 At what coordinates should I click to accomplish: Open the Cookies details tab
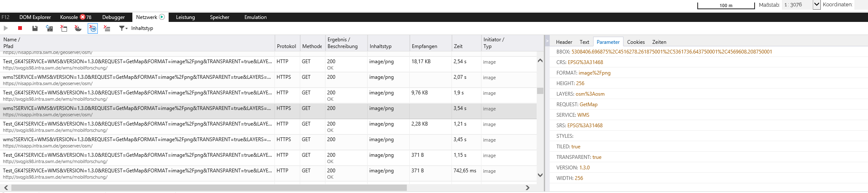pyautogui.click(x=636, y=42)
